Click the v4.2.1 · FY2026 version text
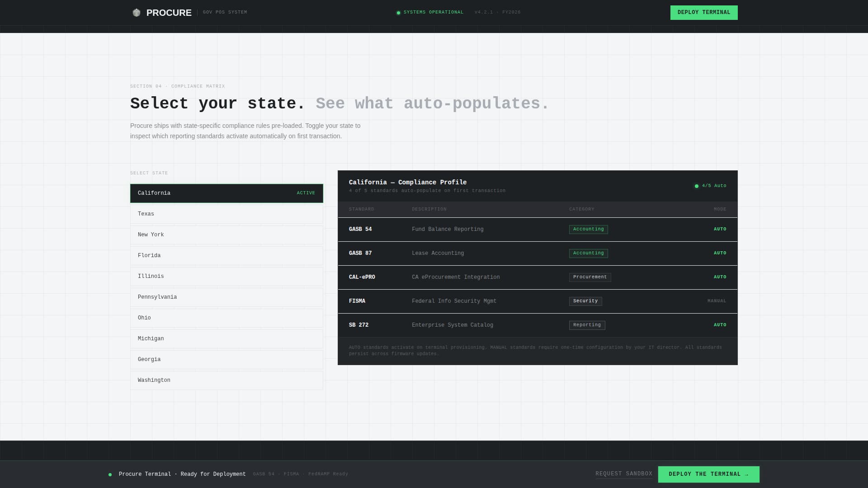The width and height of the screenshot is (868, 488). 497,13
